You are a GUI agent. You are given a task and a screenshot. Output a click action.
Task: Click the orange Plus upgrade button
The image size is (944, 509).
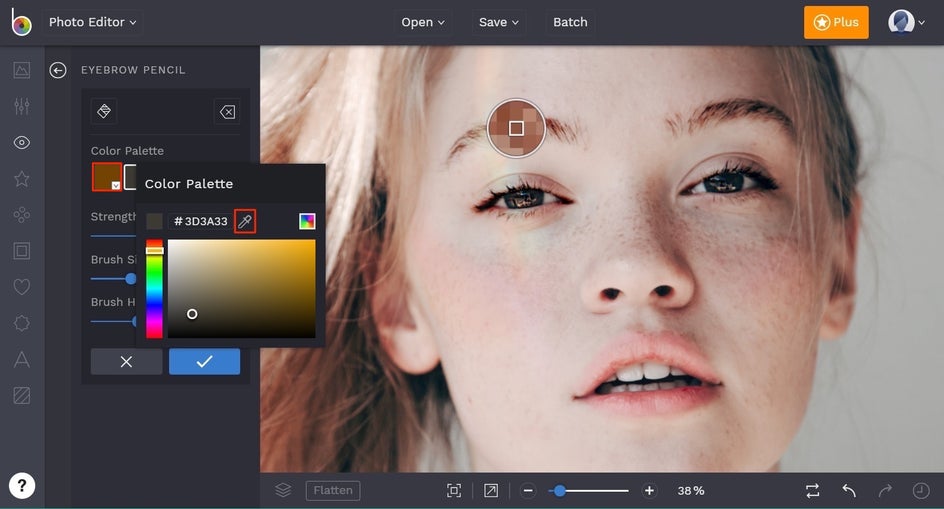click(836, 22)
